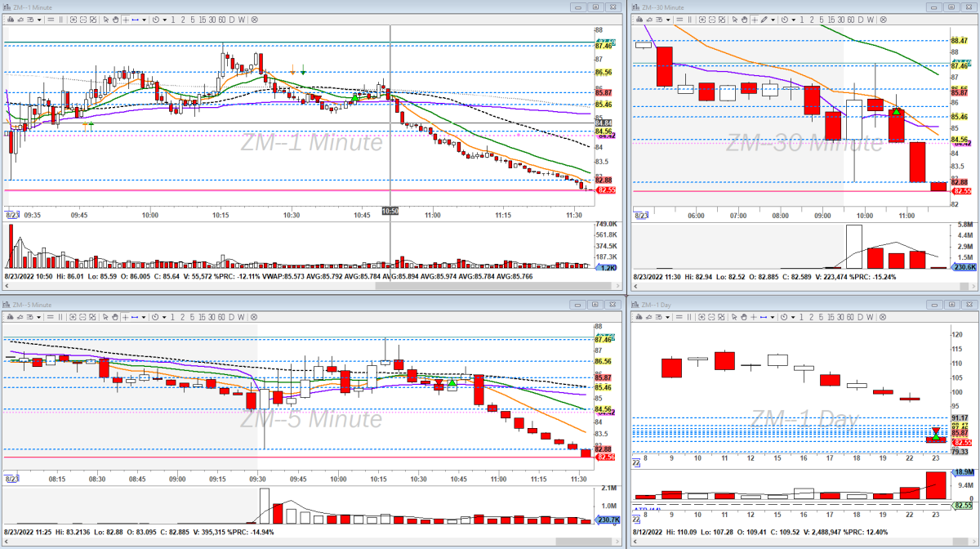Set 30 Minute chart to 60-minute interval
Image resolution: width=980 pixels, height=549 pixels.
pyautogui.click(x=851, y=20)
